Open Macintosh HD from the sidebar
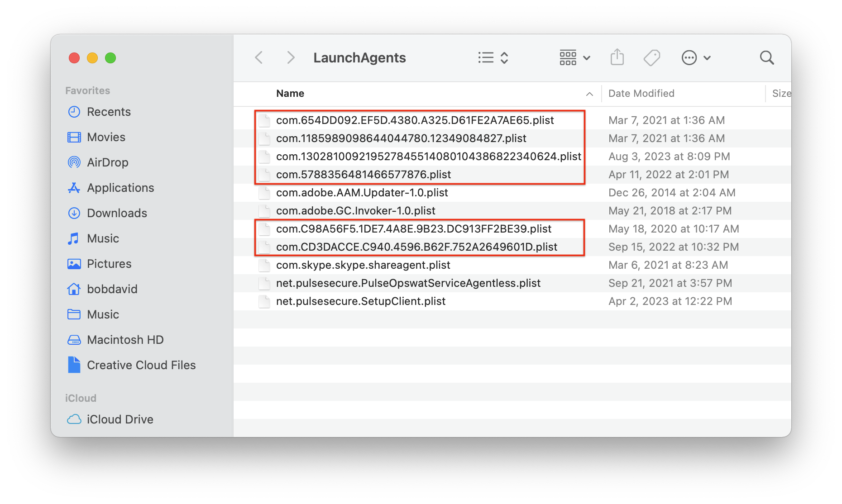842x504 pixels. click(x=125, y=339)
